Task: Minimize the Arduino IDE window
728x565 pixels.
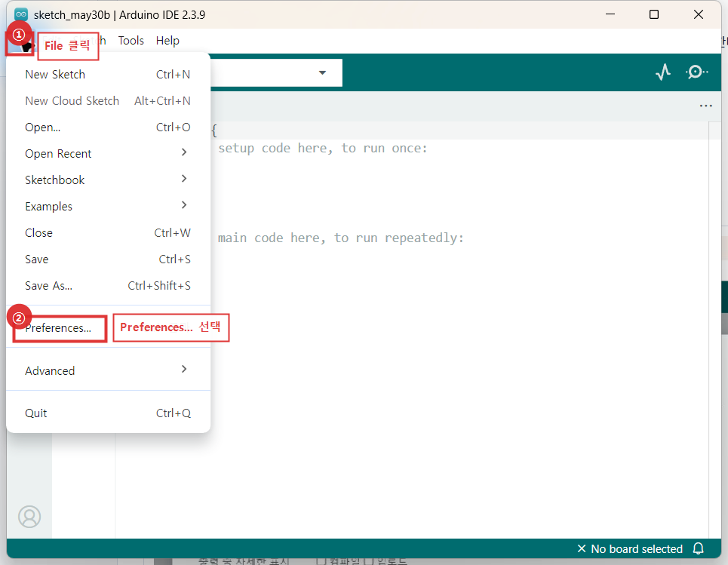Action: pos(610,14)
